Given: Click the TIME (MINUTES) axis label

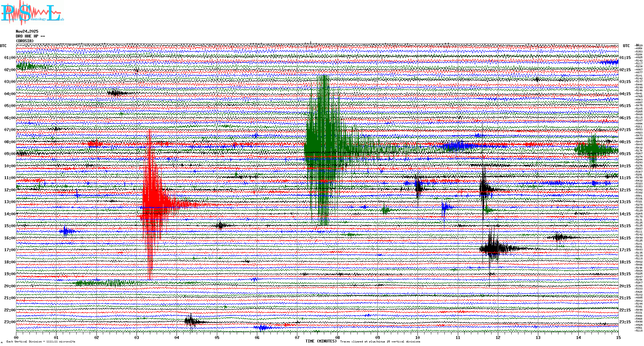Looking at the screenshot, I should 321,341.
